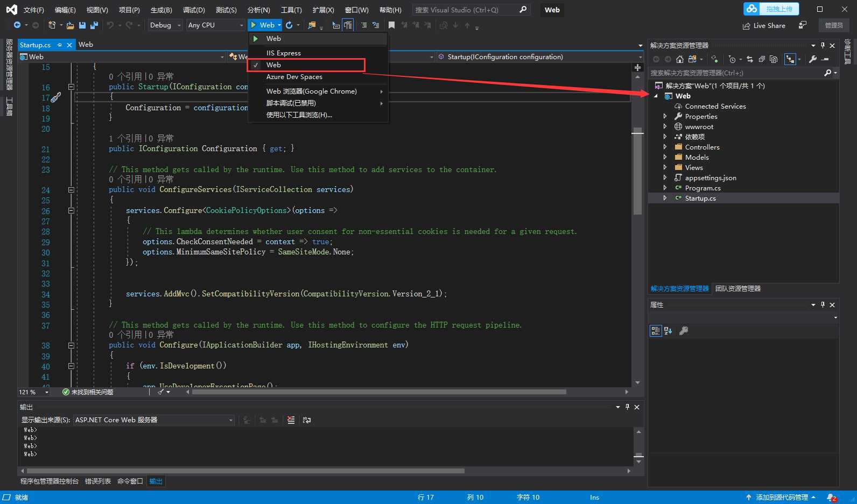Toggle auto-hide pin of Solution Explorer panel
857x504 pixels.
[x=823, y=45]
